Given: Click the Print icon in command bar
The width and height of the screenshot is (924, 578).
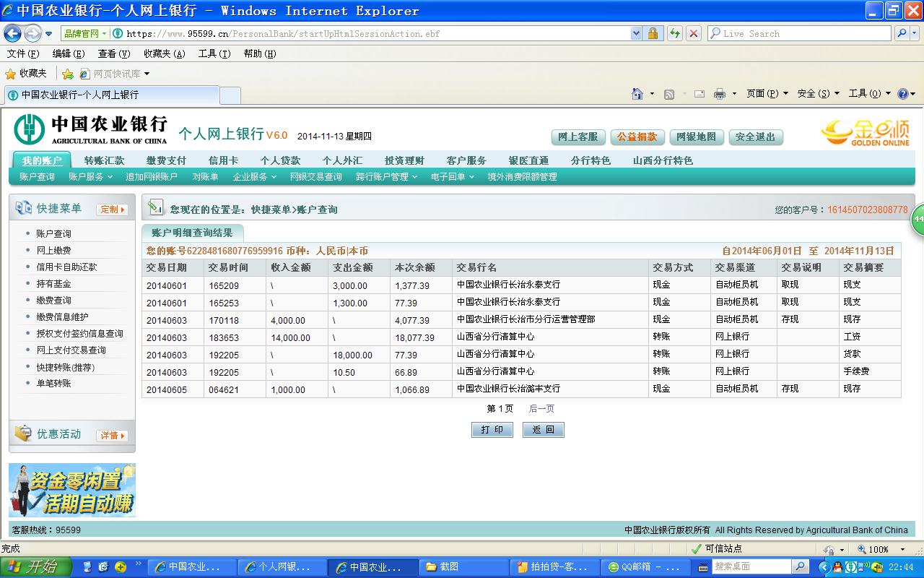Looking at the screenshot, I should point(719,94).
